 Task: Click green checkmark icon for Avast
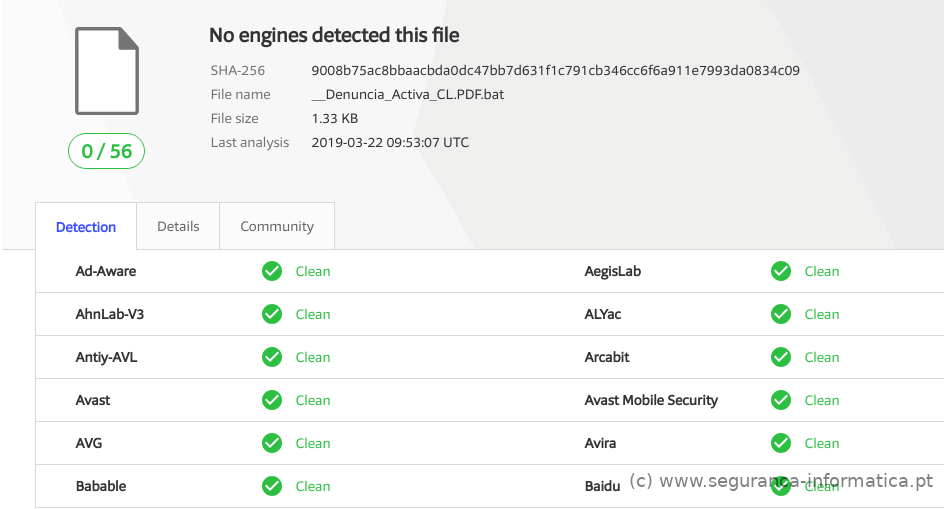pyautogui.click(x=272, y=400)
